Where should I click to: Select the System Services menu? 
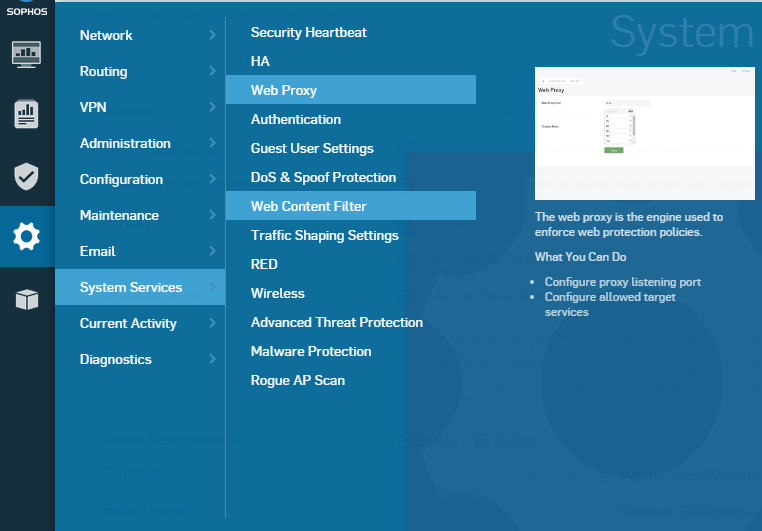click(140, 287)
